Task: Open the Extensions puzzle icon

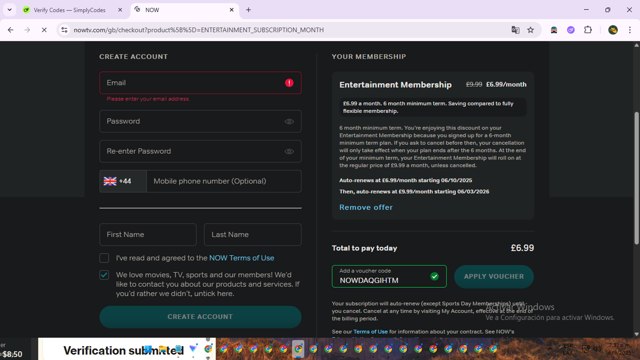Action: tap(588, 30)
